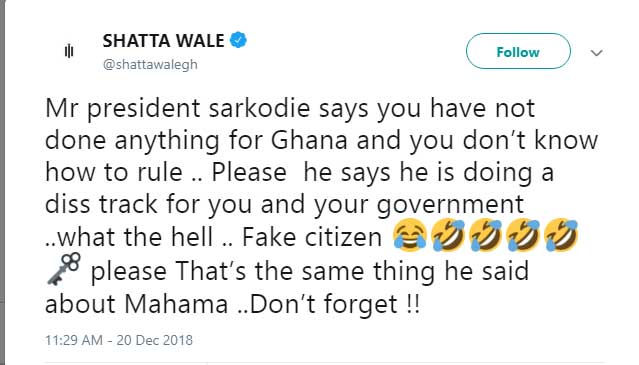Open the tweet options chevron menu
This screenshot has width=639, height=365.
[597, 53]
